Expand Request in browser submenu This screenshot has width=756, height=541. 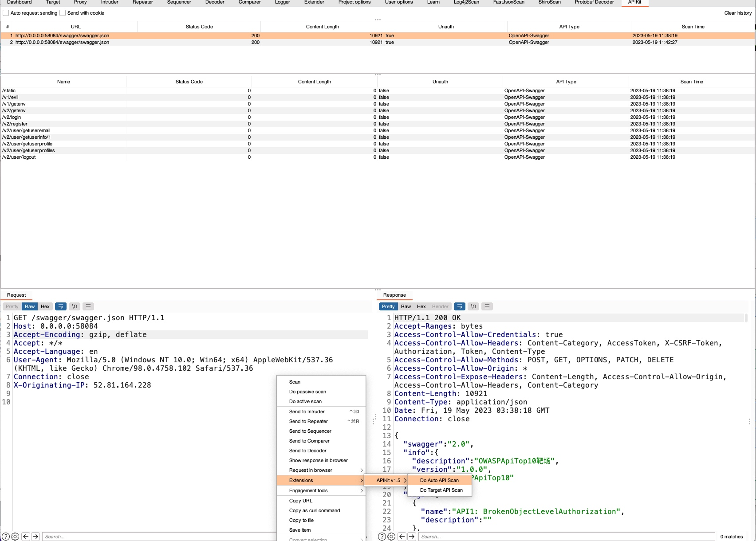(320, 470)
